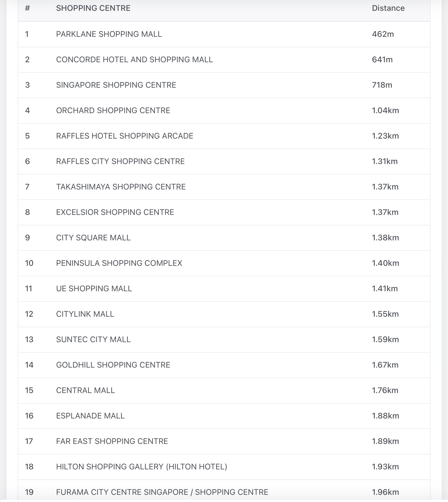Click row number 15 for CENTRAL MALL
The width and height of the screenshot is (448, 502).
(x=29, y=390)
